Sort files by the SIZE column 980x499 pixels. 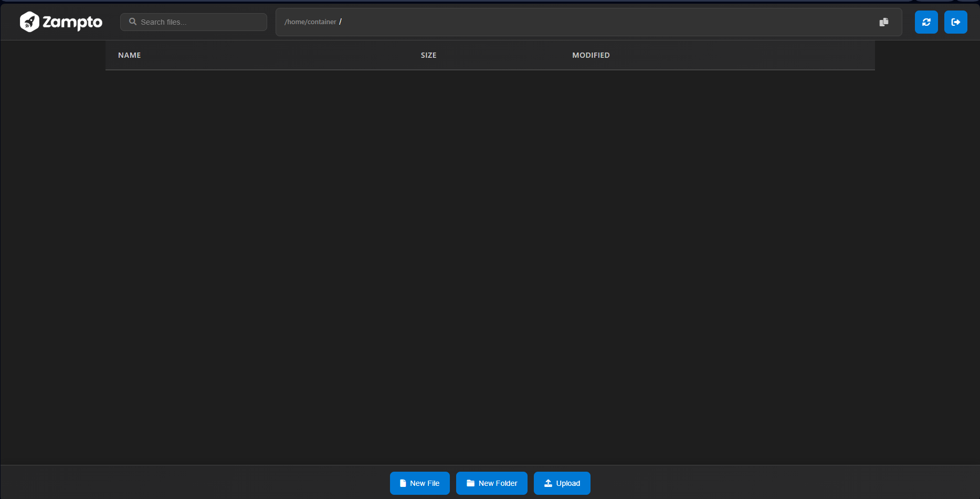tap(428, 55)
